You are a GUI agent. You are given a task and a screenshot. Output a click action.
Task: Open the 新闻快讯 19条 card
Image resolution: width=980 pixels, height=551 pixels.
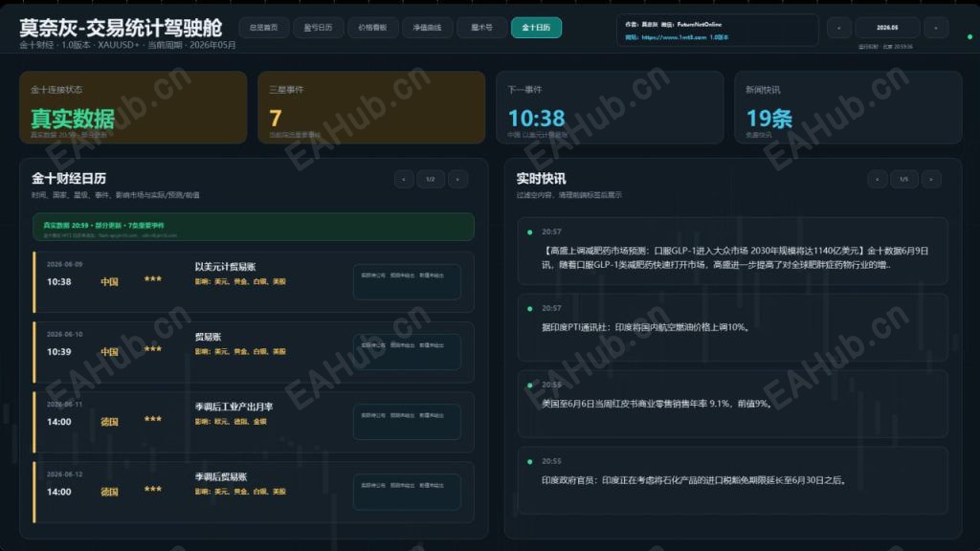pyautogui.click(x=848, y=107)
